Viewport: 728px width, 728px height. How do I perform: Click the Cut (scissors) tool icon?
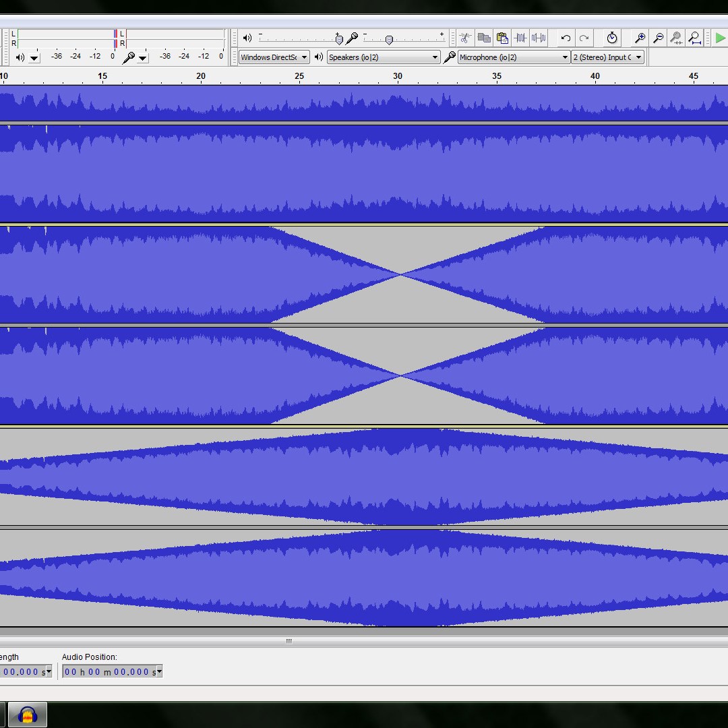point(465,38)
